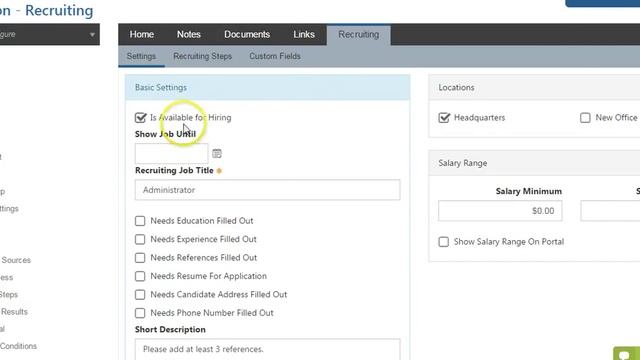
Task: Open the Notes tab
Action: [x=189, y=34]
